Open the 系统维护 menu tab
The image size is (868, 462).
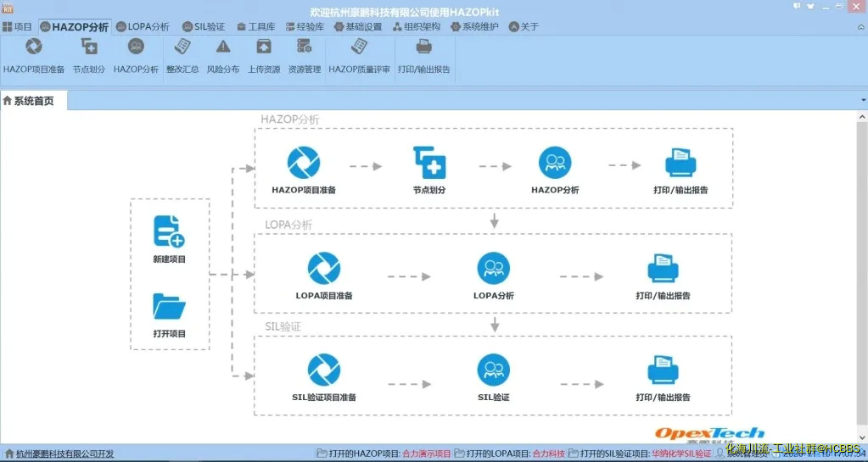(474, 26)
